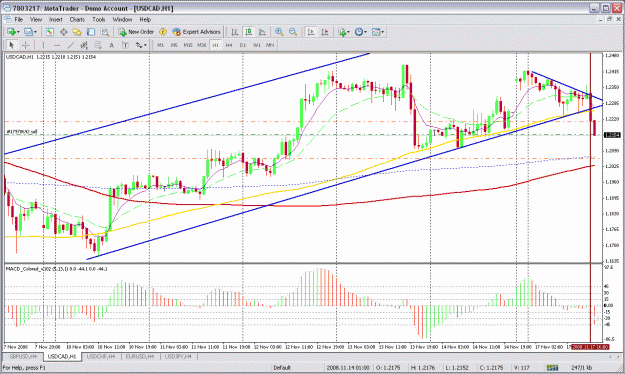Screen dimensions: 625x374
Task: Toggle the Data Window crosshair icon
Action: 63,32
